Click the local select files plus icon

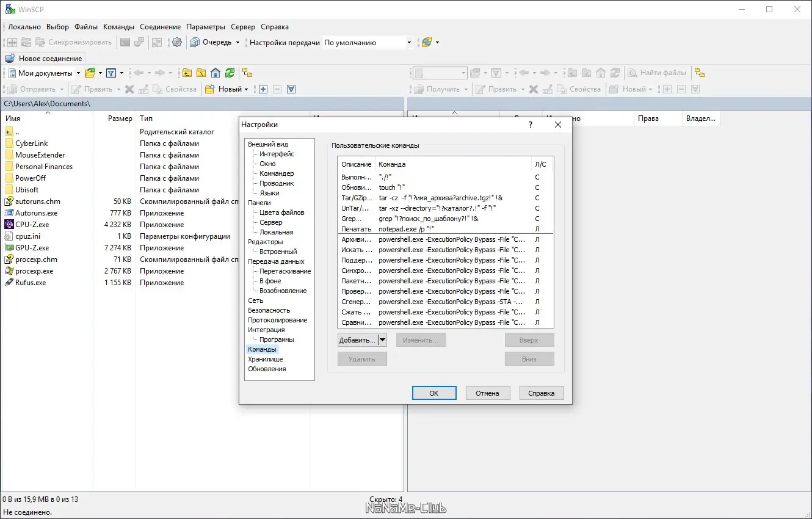[263, 89]
